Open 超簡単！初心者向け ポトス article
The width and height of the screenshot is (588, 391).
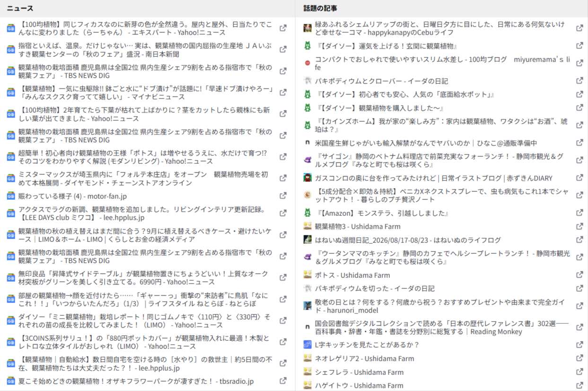(x=142, y=157)
